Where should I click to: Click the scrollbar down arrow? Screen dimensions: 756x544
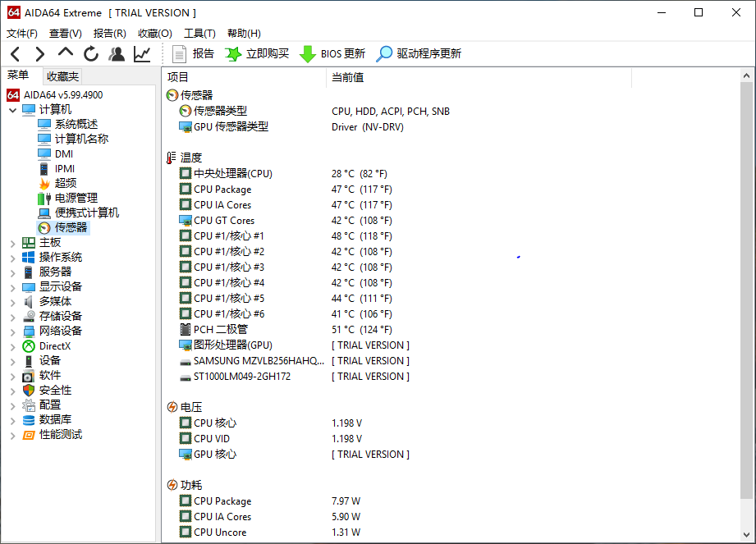(746, 535)
